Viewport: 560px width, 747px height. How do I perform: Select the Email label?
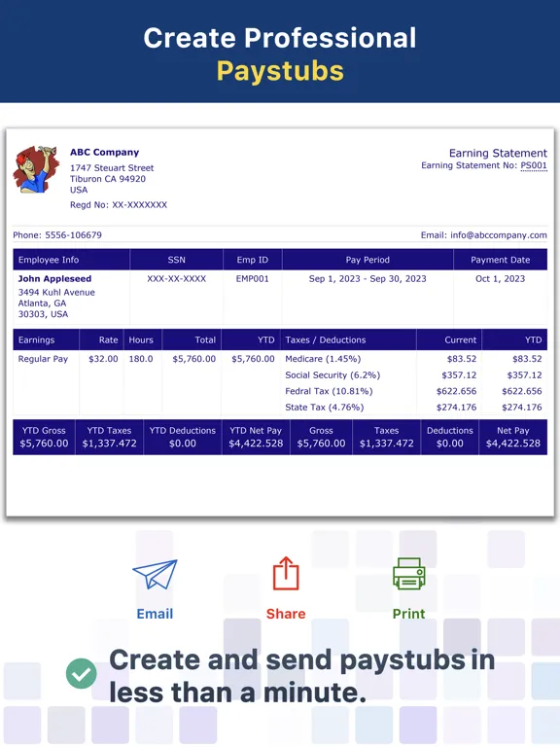(155, 614)
